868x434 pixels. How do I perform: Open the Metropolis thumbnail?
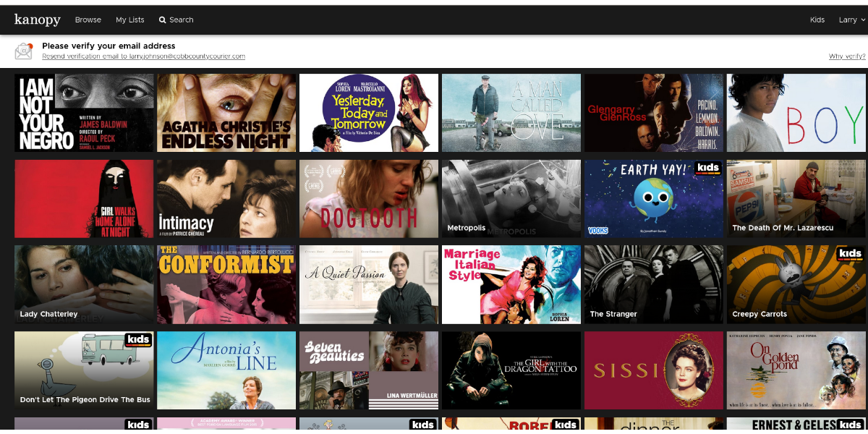coord(511,198)
